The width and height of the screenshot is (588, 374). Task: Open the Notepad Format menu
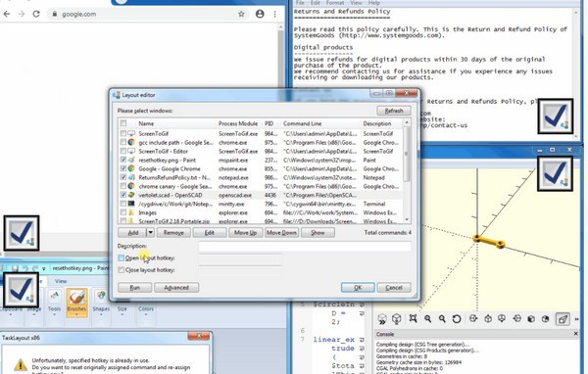[335, 3]
